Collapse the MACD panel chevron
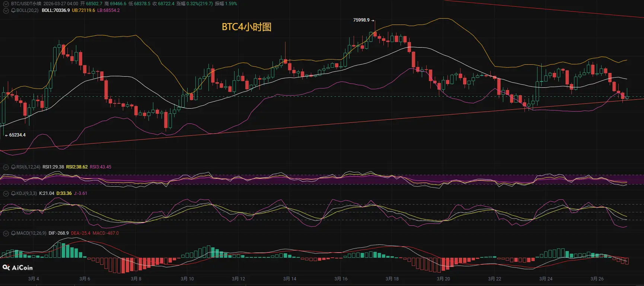The image size is (644, 286). point(6,233)
